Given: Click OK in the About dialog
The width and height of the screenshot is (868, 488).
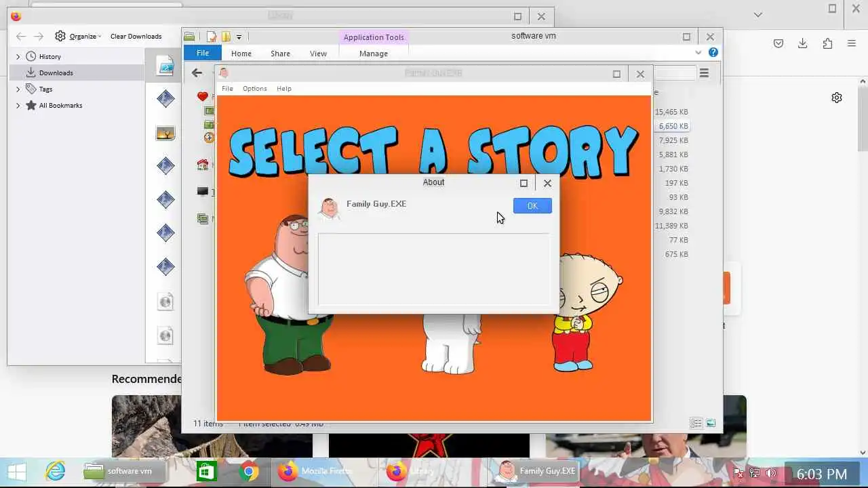Looking at the screenshot, I should click(532, 205).
